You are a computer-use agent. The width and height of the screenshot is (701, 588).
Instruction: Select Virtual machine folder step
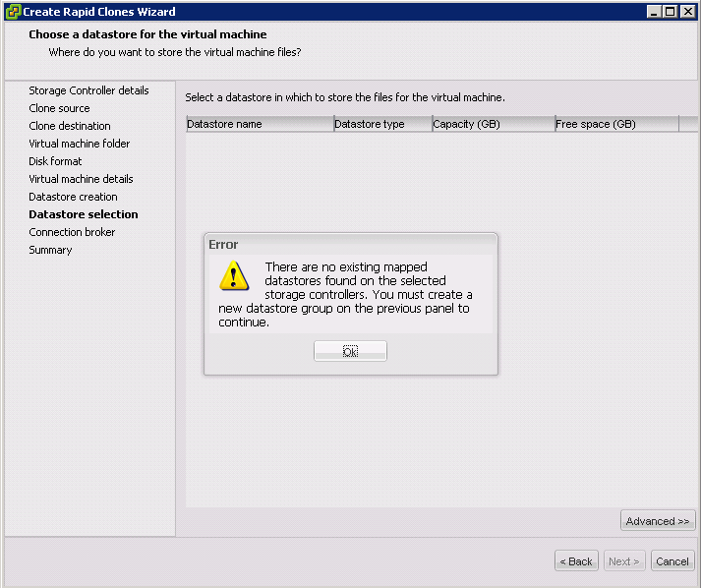80,144
